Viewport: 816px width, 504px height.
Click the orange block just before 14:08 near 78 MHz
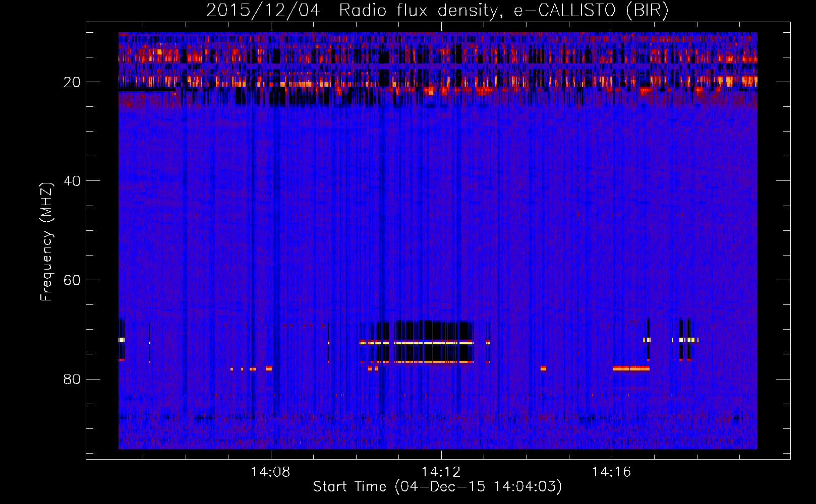[269, 368]
